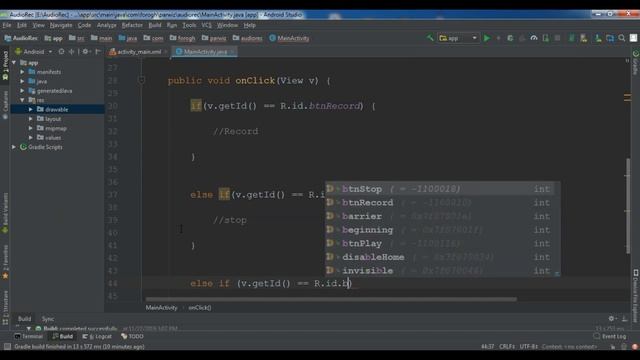640x360 pixels.
Task: Expand the values folder arrow
Action: 31,138
